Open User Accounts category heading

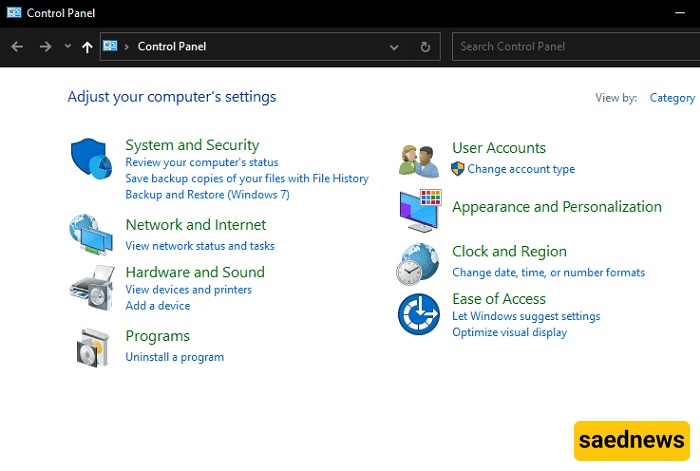499,148
